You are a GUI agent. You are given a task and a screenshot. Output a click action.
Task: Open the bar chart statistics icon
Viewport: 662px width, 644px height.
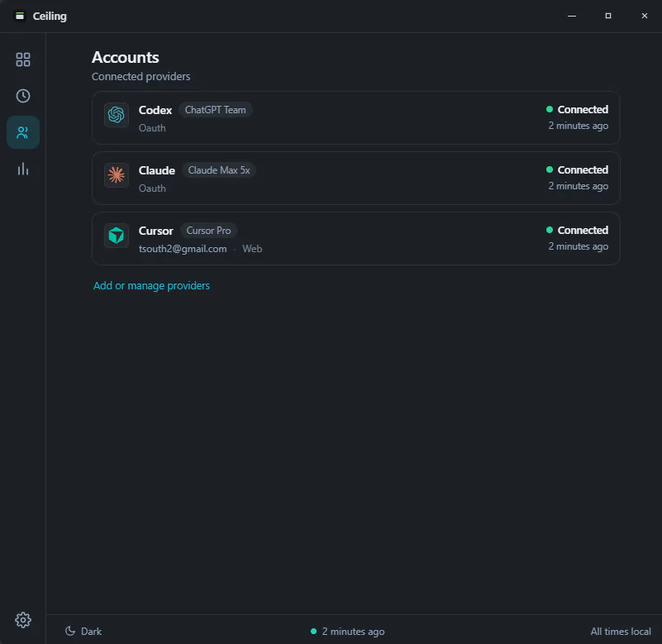23,169
